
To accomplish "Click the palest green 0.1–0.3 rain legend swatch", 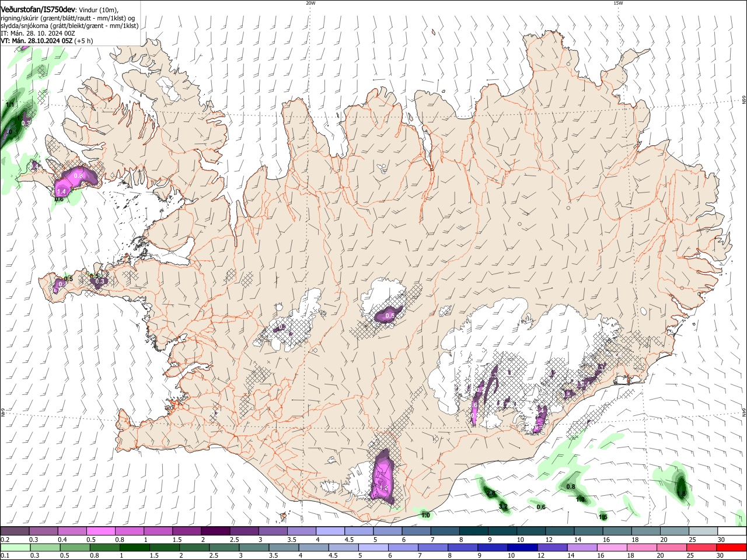I will (16, 547).
